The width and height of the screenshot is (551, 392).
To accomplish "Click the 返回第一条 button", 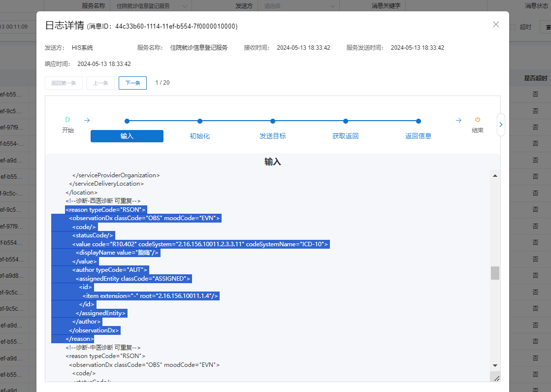I will tap(64, 83).
